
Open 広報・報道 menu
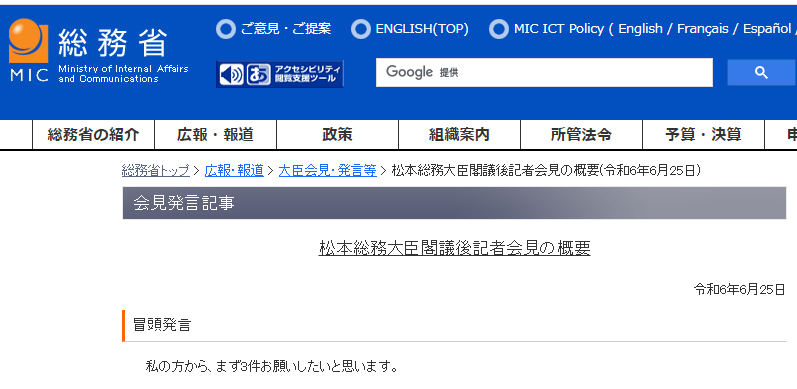(216, 135)
